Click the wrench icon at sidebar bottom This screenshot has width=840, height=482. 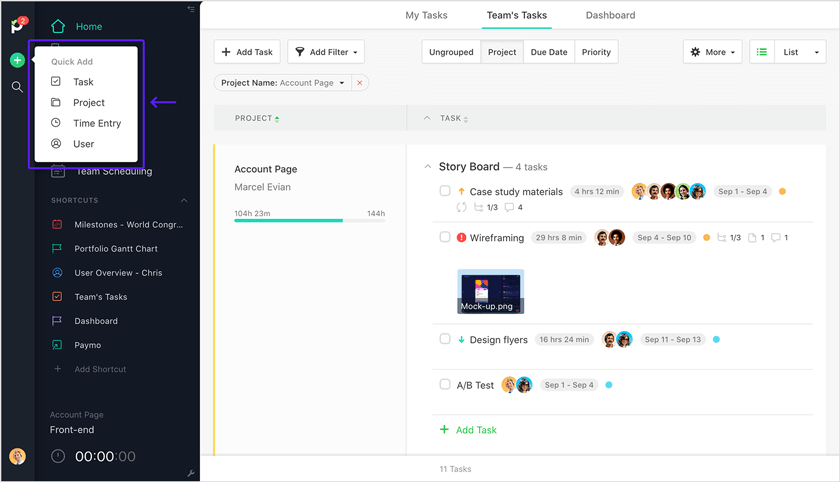(191, 473)
